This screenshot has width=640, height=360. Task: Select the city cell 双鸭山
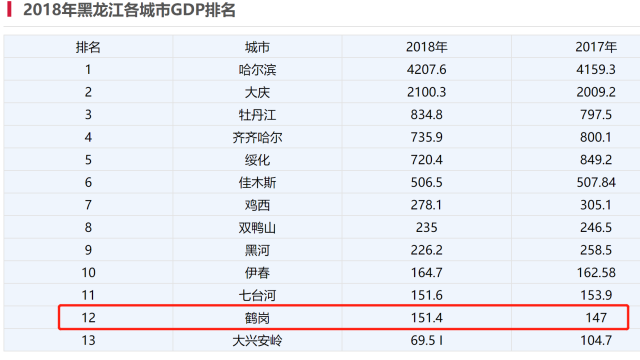point(257,227)
